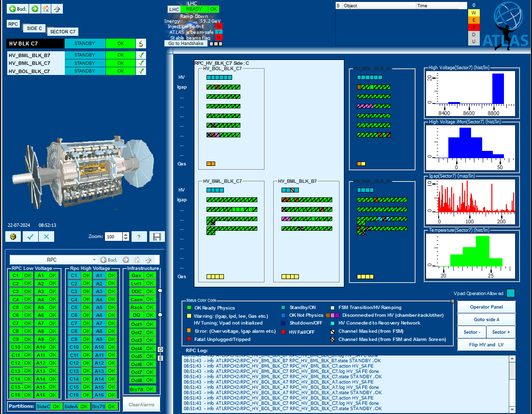This screenshot has height=414, width=532.
Task: Click the greyed Back arrow beside RPC dropdown
Action: 108,260
